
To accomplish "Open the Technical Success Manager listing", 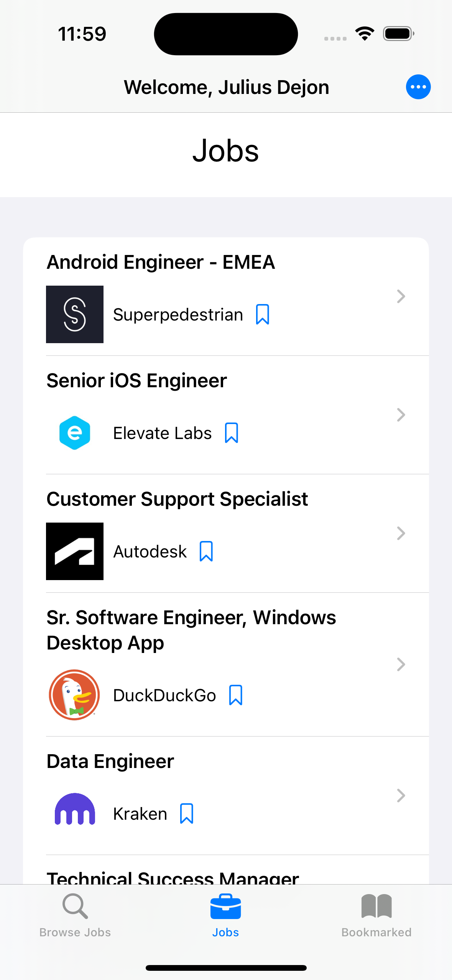I will pos(173,877).
